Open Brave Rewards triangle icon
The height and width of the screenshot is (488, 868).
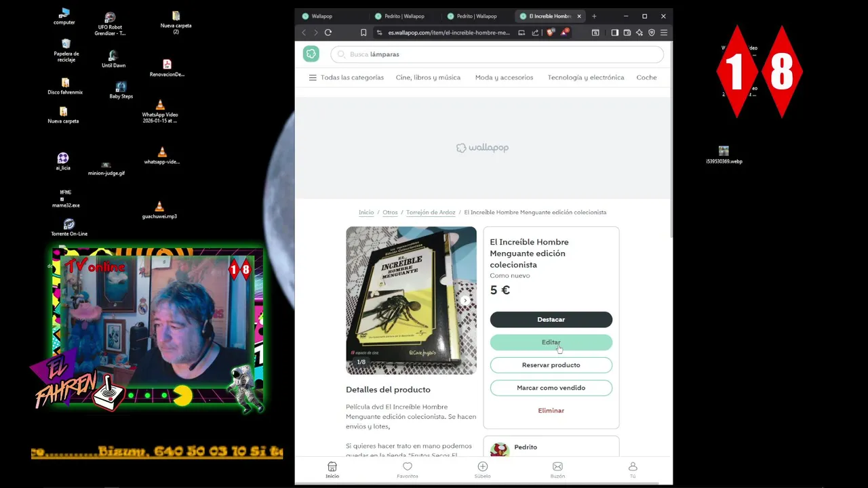coord(564,32)
